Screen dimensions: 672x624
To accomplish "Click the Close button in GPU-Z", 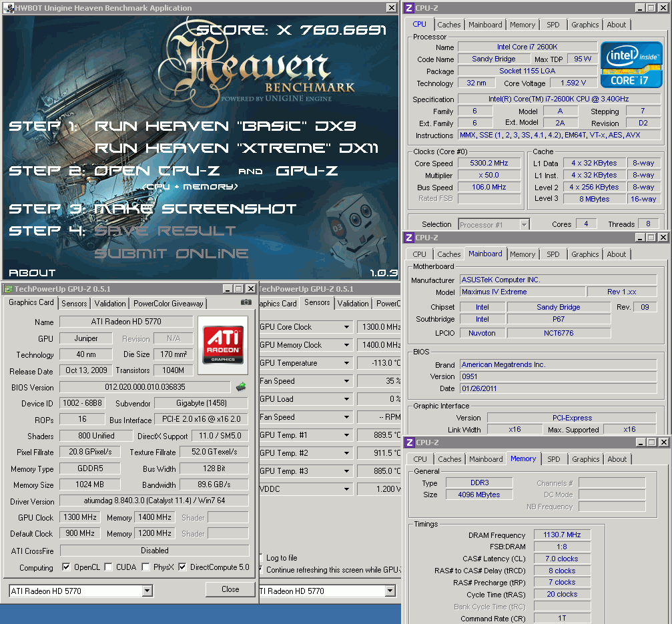I will (230, 589).
